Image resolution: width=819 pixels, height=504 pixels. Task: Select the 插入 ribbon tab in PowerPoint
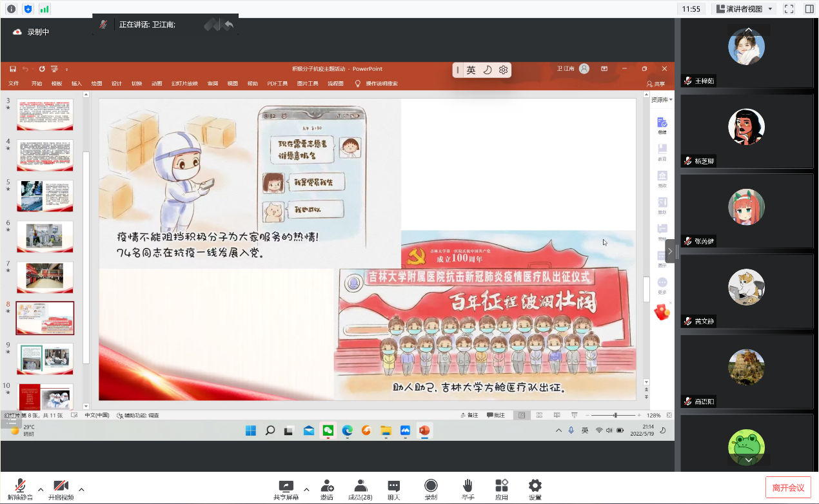pyautogui.click(x=77, y=84)
